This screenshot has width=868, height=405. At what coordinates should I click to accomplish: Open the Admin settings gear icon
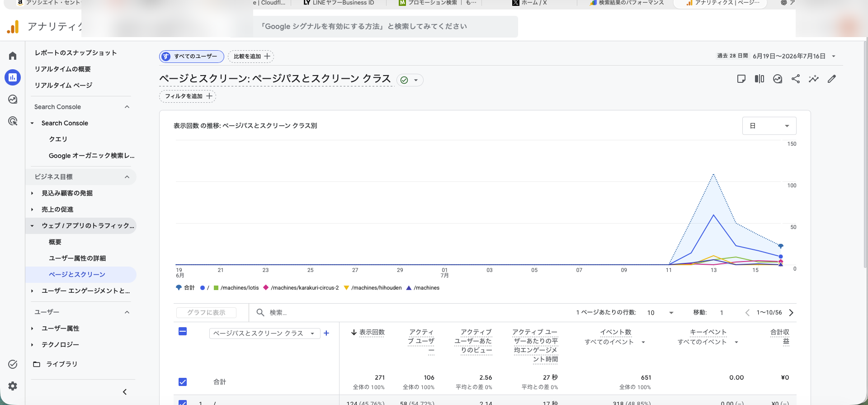click(x=13, y=386)
